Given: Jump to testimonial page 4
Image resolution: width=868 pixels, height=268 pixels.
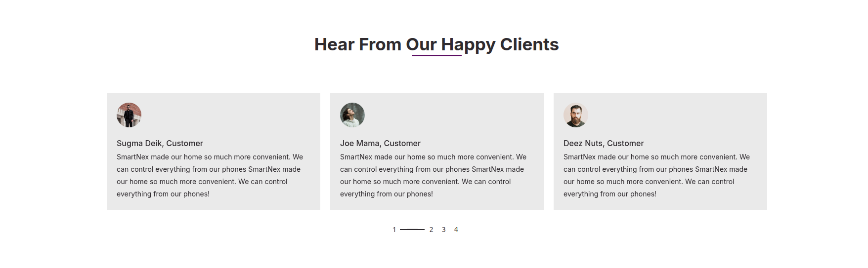Looking at the screenshot, I should point(456,230).
